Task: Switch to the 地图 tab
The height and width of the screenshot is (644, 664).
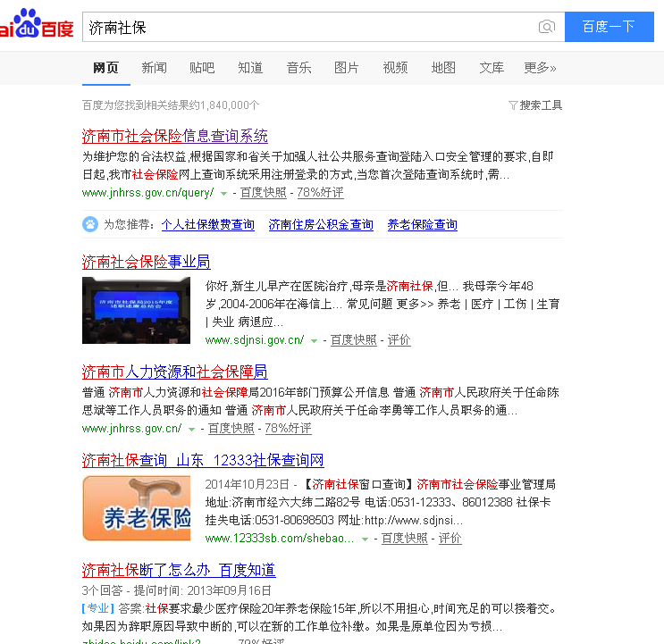Action: pos(443,68)
